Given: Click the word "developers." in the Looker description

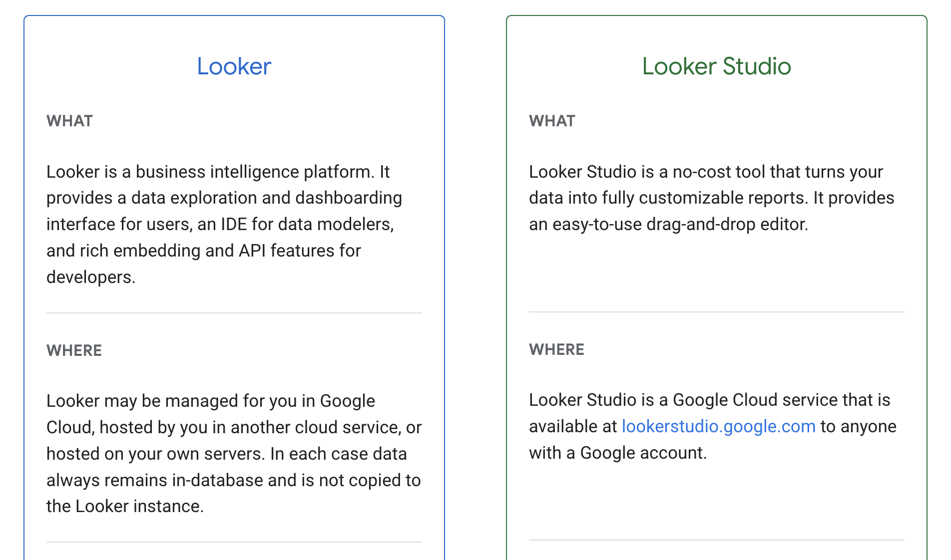Looking at the screenshot, I should point(91,277).
